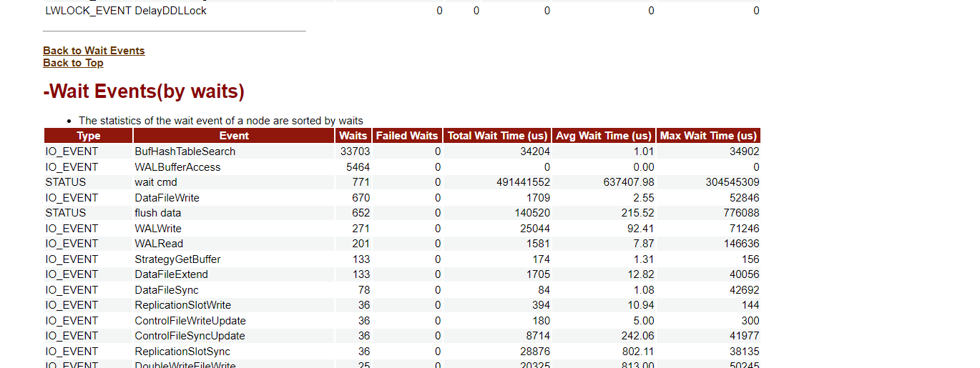Select the LWLOCK_EVENT DelayDDLLock row text
The image size is (980, 368).
(x=126, y=11)
